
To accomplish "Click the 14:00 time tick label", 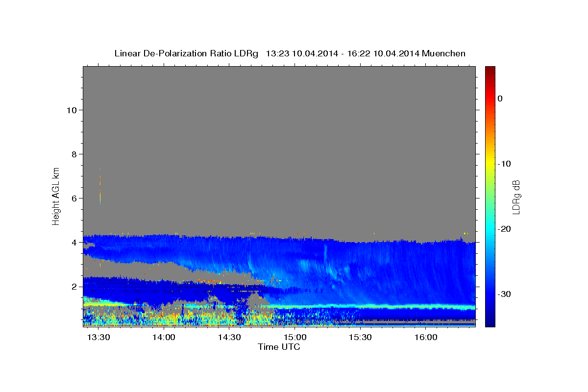I will [x=164, y=338].
